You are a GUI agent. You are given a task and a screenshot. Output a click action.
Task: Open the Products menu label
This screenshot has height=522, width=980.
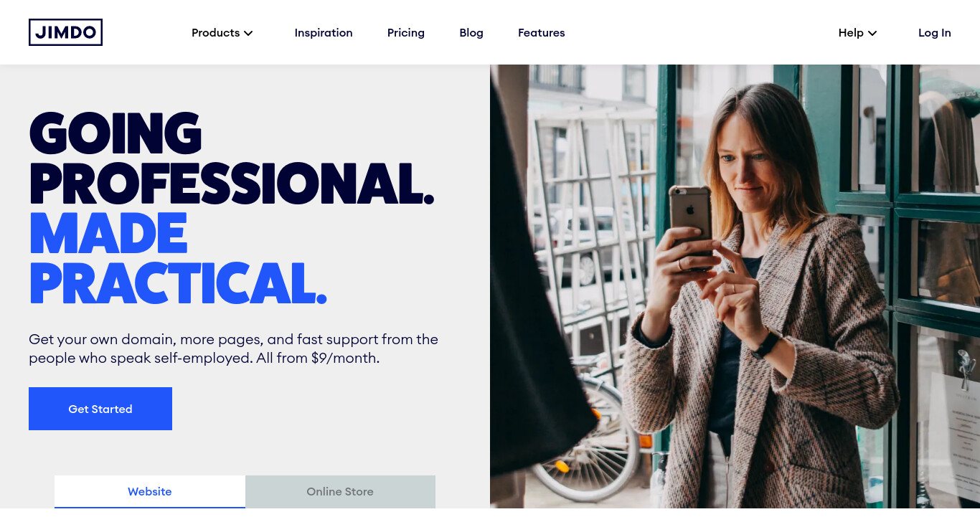pos(215,33)
